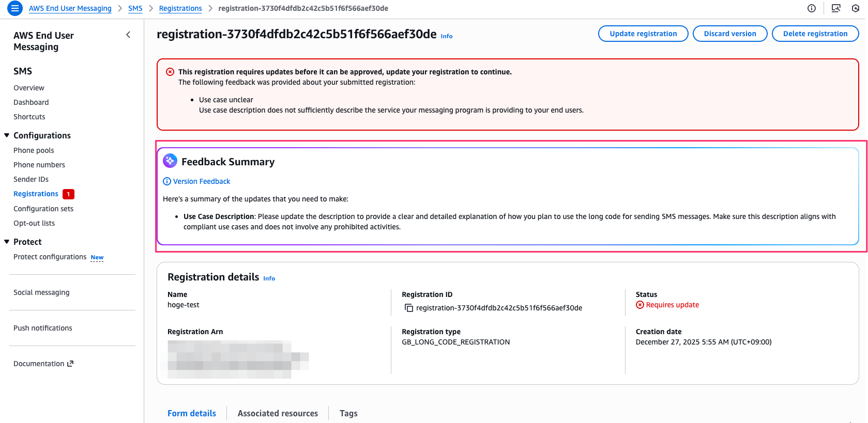
Task: Open the hamburger navigation menu
Action: pyautogui.click(x=15, y=8)
